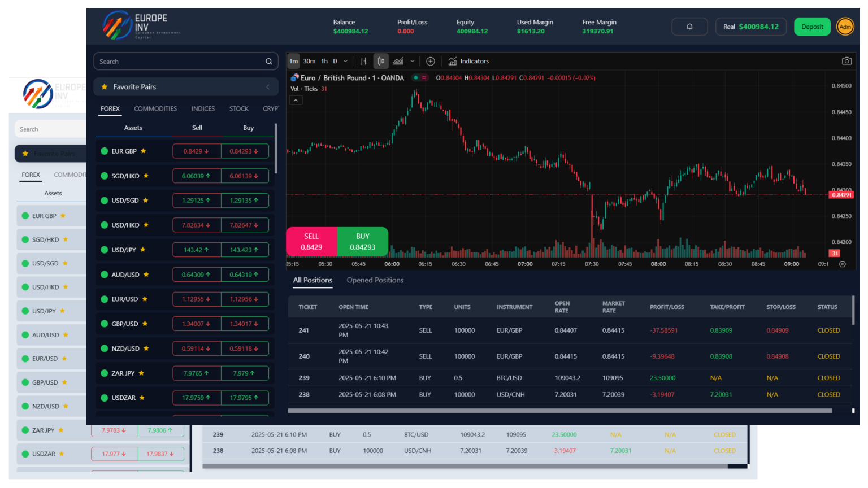868x488 pixels.
Task: Open the timeframe interval dropdown arrow
Action: coord(346,61)
